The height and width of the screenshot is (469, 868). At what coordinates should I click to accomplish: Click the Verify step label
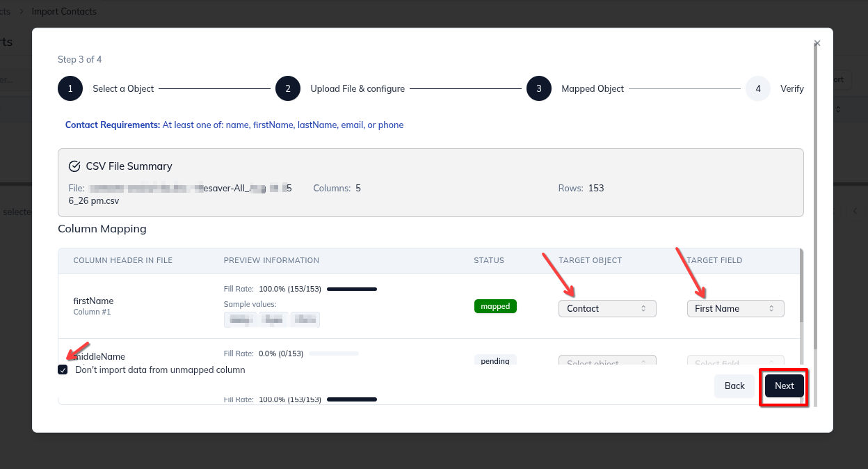(792, 88)
